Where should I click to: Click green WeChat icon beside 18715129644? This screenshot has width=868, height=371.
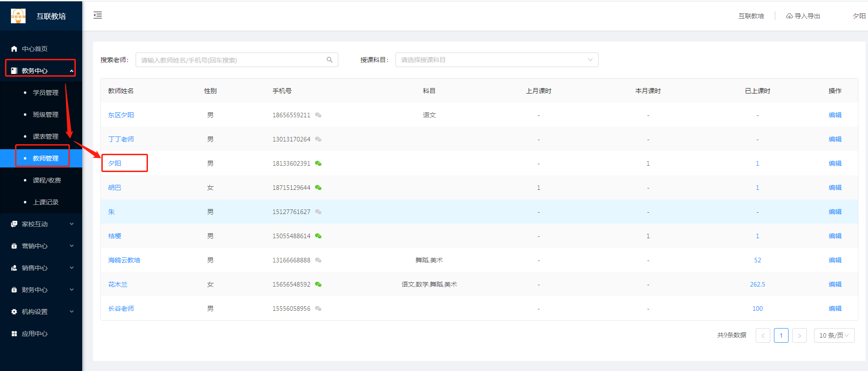click(318, 188)
